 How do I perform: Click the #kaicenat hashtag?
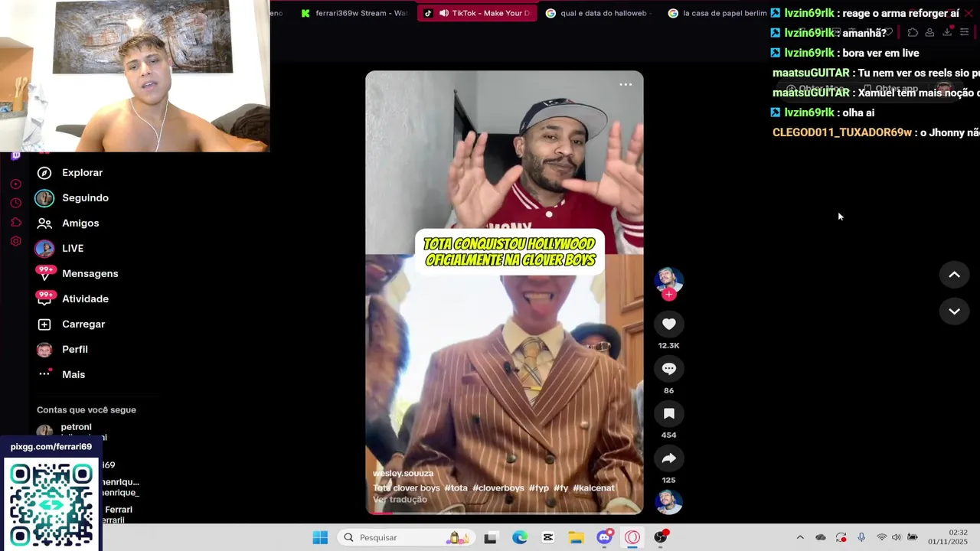tap(593, 488)
